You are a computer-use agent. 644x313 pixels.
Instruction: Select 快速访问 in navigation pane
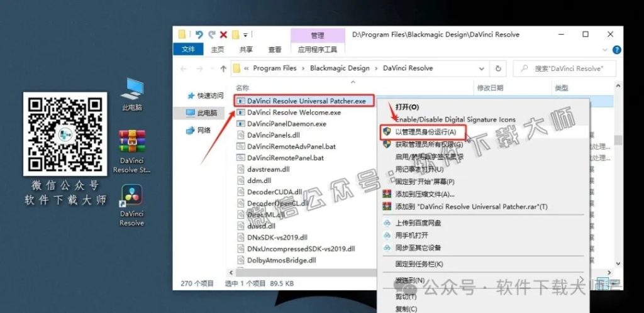(206, 96)
